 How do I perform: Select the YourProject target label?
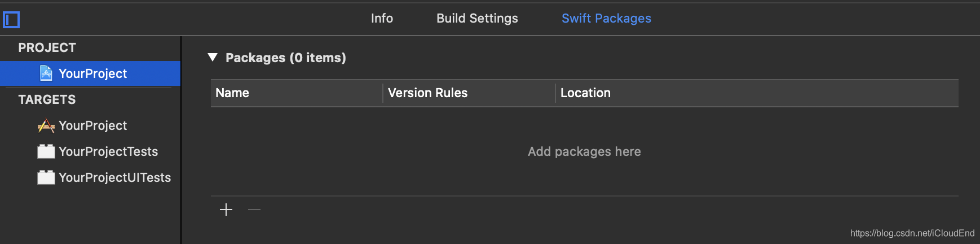tap(93, 125)
